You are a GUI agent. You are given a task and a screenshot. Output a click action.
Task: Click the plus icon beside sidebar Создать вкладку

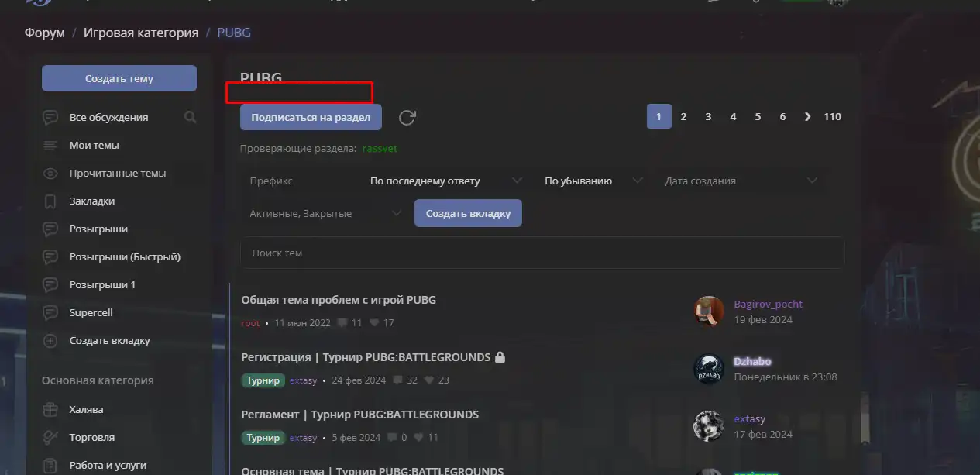(x=50, y=341)
